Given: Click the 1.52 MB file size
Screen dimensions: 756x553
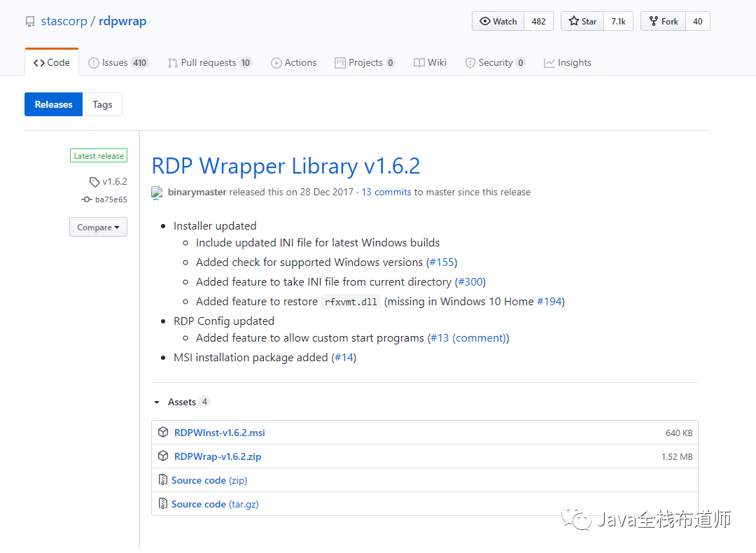Looking at the screenshot, I should click(x=677, y=456).
